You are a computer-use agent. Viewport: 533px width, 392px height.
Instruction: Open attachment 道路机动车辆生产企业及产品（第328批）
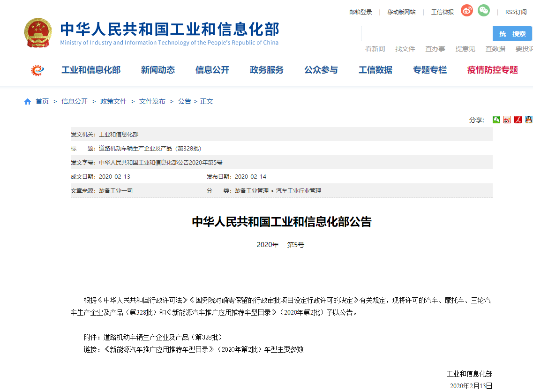point(163,337)
